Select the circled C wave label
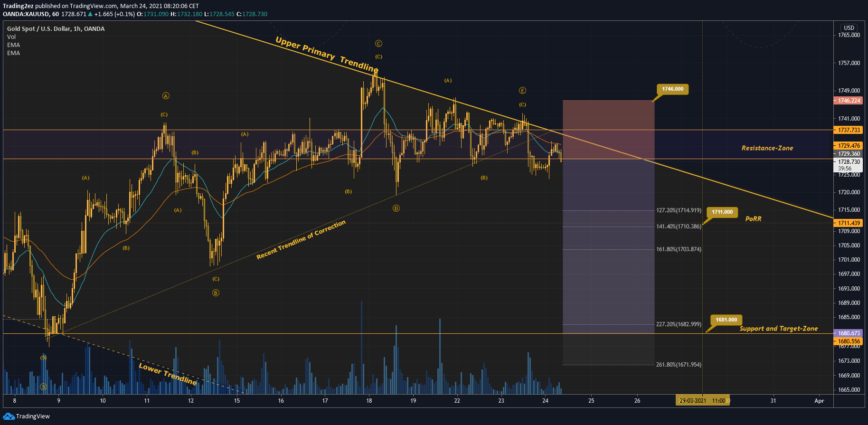Screen dimensions: 868x425 [378, 44]
